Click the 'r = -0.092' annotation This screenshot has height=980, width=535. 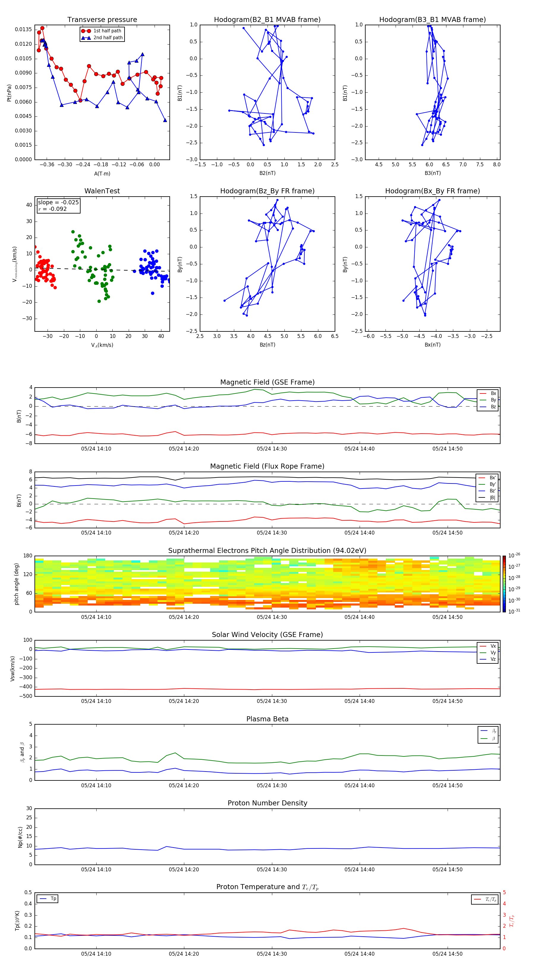point(53,209)
